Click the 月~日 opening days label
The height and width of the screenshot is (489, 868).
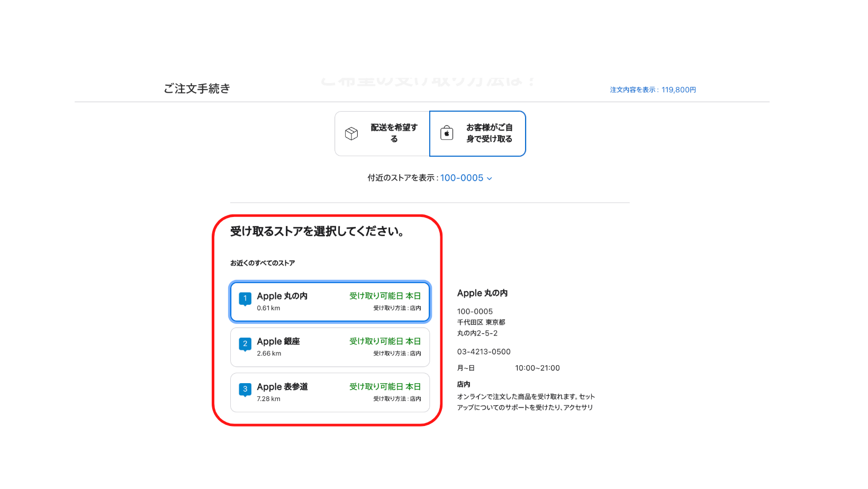click(x=466, y=368)
